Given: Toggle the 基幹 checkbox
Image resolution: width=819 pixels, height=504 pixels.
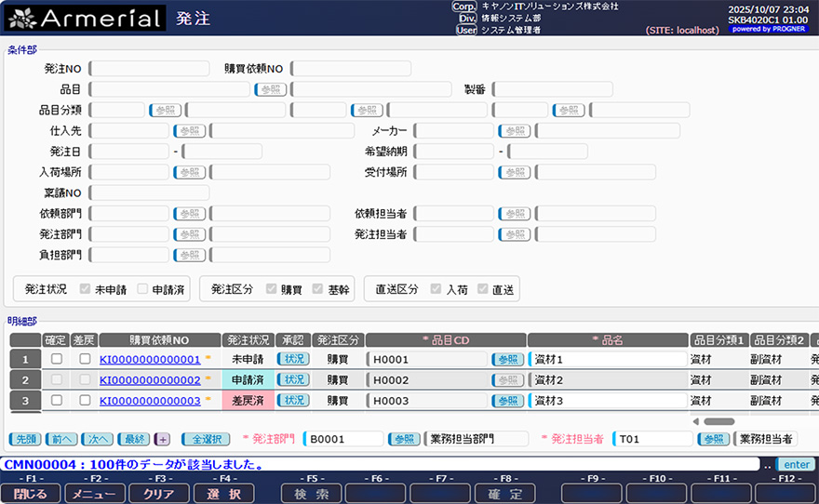Looking at the screenshot, I should (317, 288).
